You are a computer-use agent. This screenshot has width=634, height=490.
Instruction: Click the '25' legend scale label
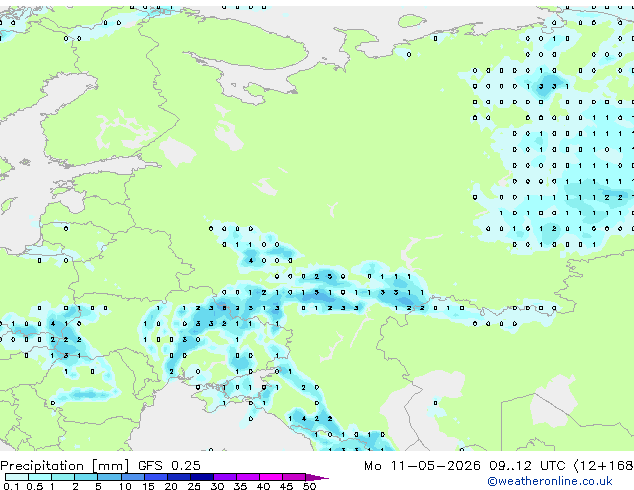194,486
